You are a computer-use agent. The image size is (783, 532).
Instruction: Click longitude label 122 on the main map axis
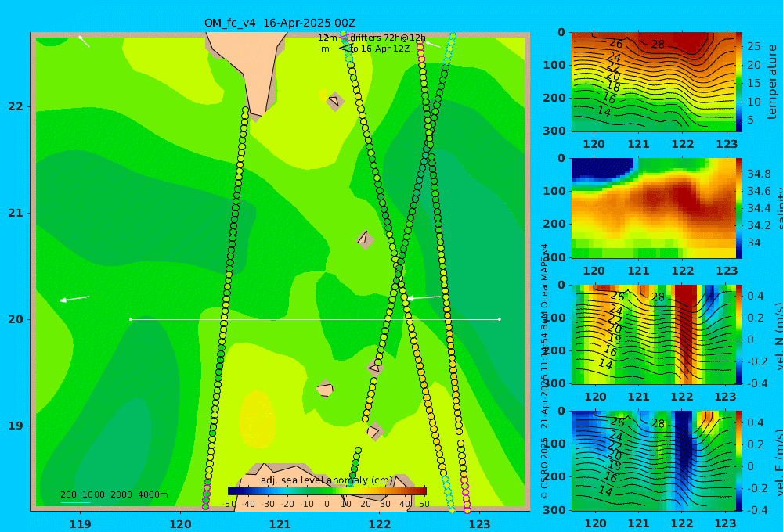coord(380,524)
